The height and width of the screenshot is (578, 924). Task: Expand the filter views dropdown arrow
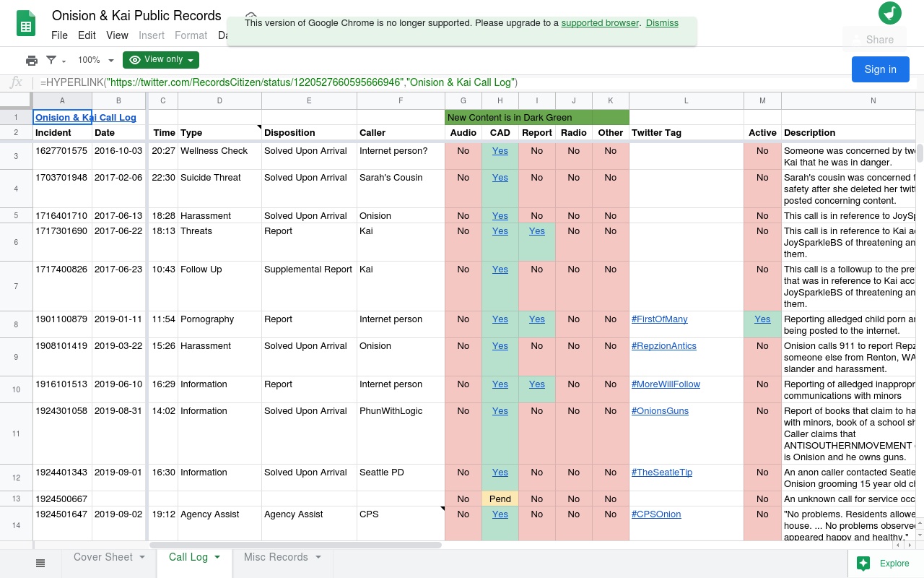[x=64, y=61]
